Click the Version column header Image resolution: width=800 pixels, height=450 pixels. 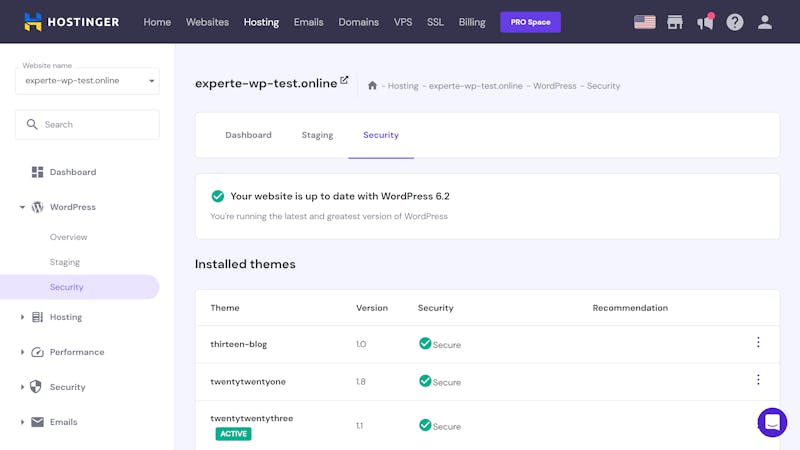[372, 308]
